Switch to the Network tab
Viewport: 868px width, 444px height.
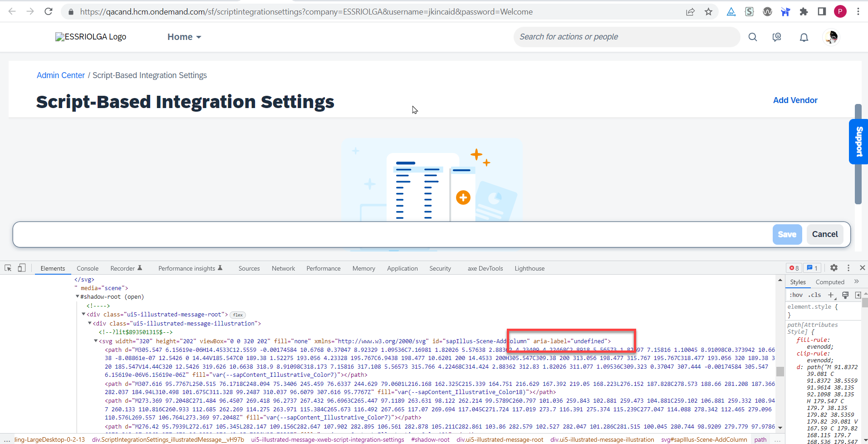pyautogui.click(x=283, y=268)
